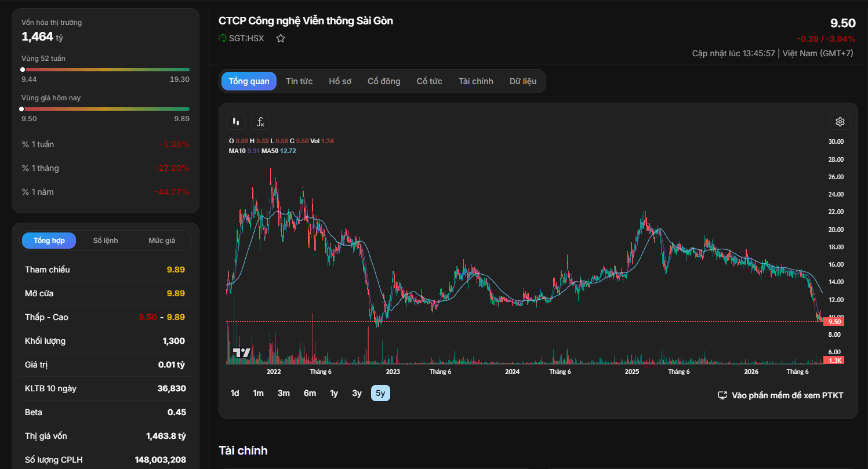868x469 pixels.
Task: Set chart range to 3y
Action: click(x=357, y=393)
